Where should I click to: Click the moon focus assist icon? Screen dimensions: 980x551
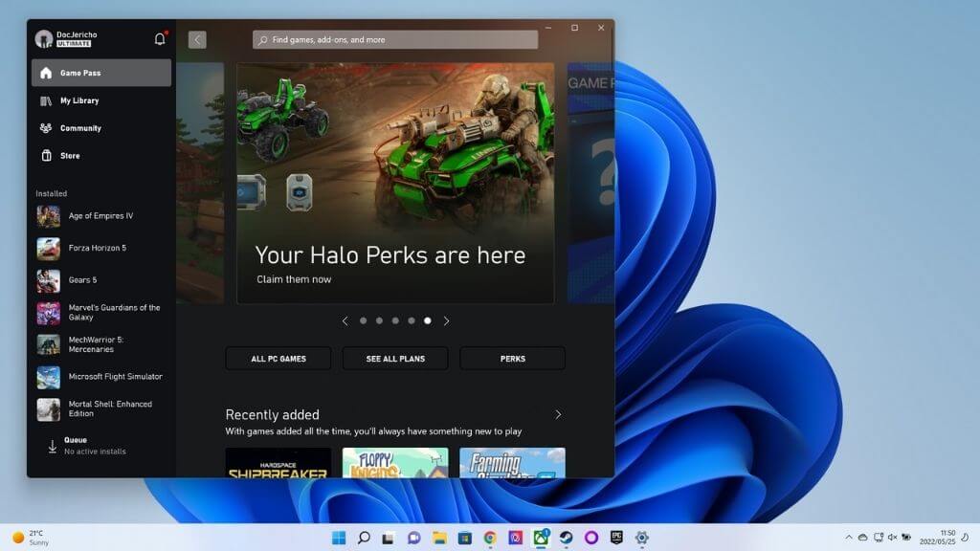965,538
